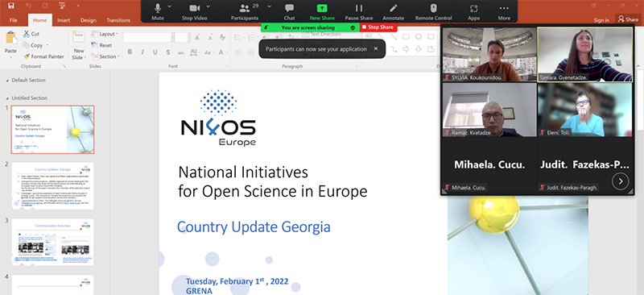This screenshot has height=295, width=644.
Task: Open audio options arrow beside Mute
Action: [x=170, y=6]
